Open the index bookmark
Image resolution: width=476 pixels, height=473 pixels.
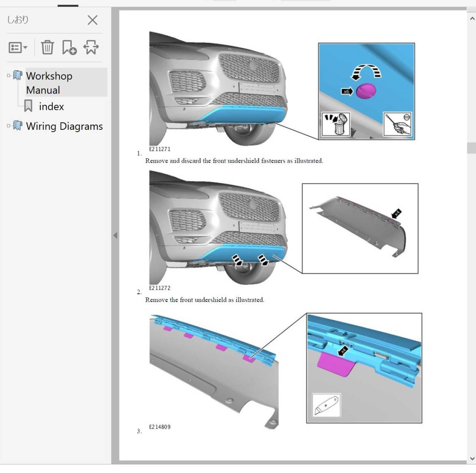(x=51, y=106)
